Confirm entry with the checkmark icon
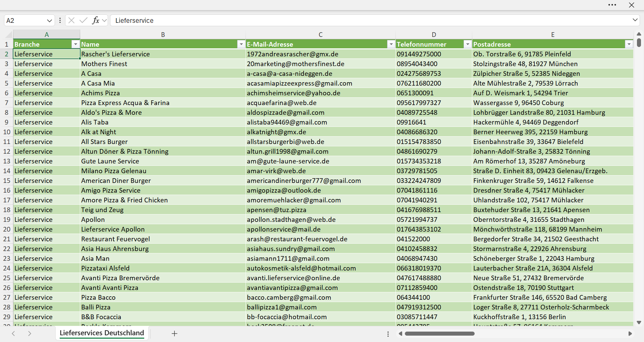 (x=84, y=20)
